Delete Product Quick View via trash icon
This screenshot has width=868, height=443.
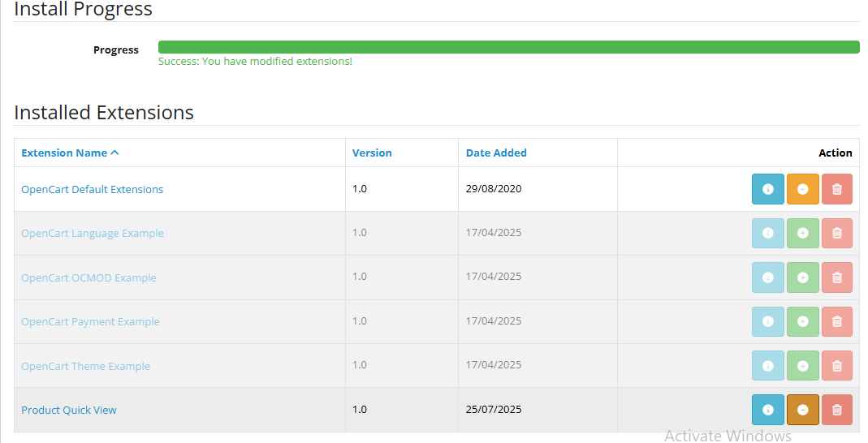[x=836, y=410]
